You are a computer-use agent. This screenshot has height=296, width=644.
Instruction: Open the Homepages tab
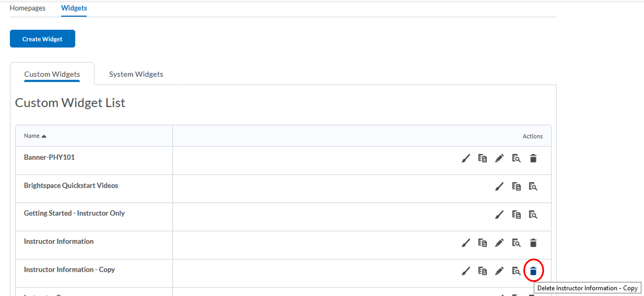point(27,8)
